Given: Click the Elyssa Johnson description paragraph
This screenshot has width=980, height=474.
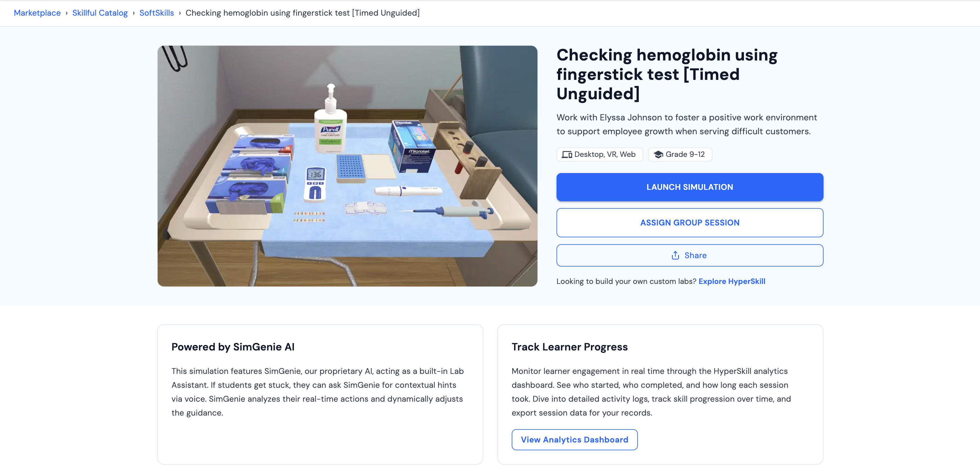Looking at the screenshot, I should [x=686, y=124].
